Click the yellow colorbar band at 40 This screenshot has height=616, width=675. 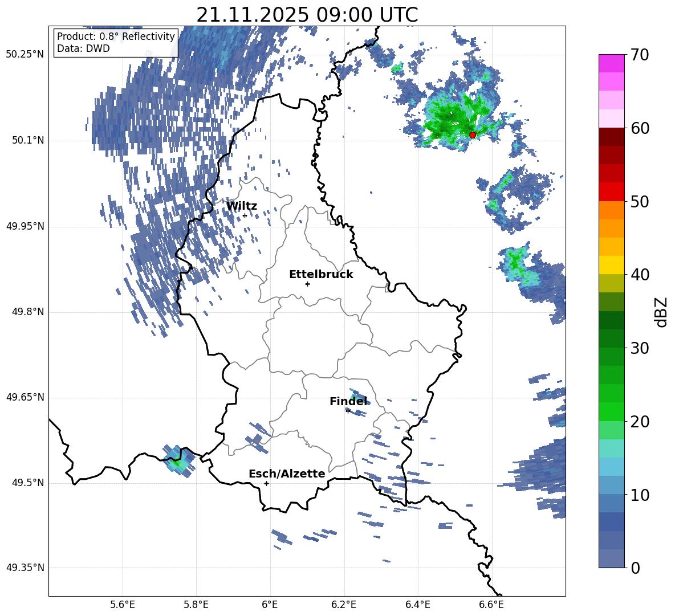click(x=611, y=266)
